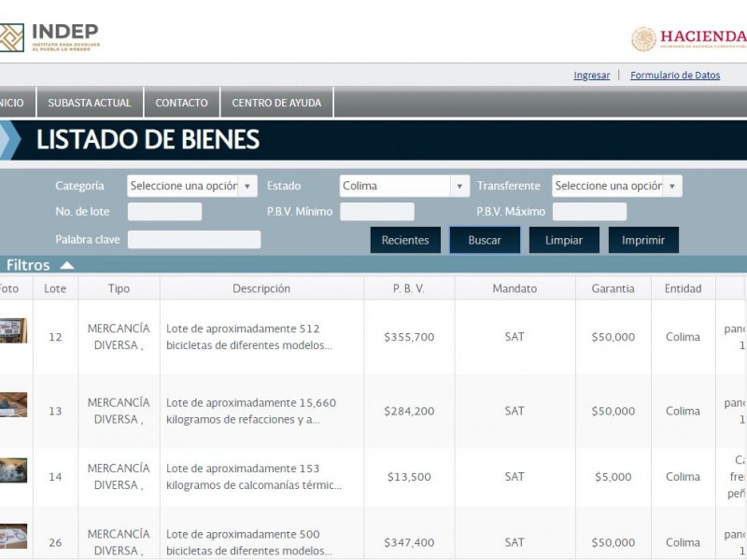
Task: Click lot number 26 cell
Action: point(55,542)
